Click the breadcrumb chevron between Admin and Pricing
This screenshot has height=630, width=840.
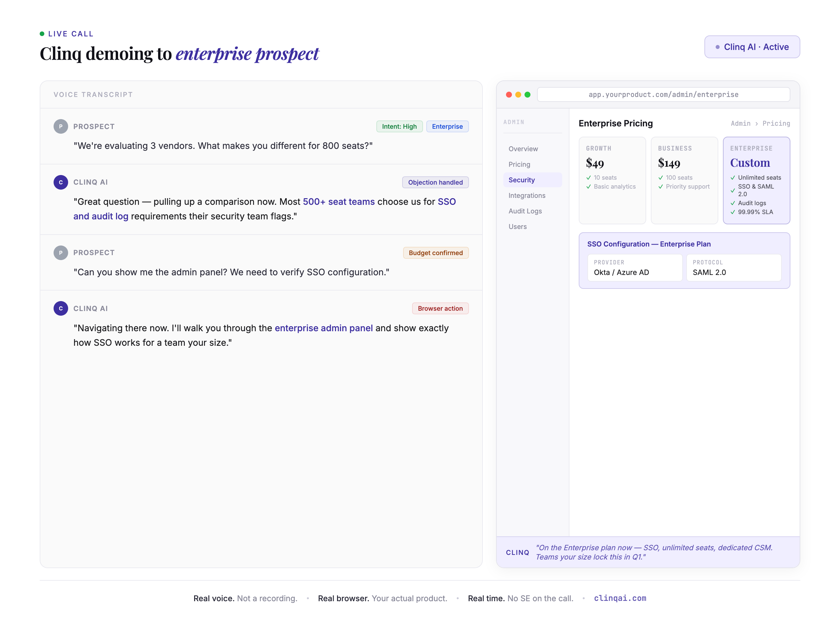(756, 124)
